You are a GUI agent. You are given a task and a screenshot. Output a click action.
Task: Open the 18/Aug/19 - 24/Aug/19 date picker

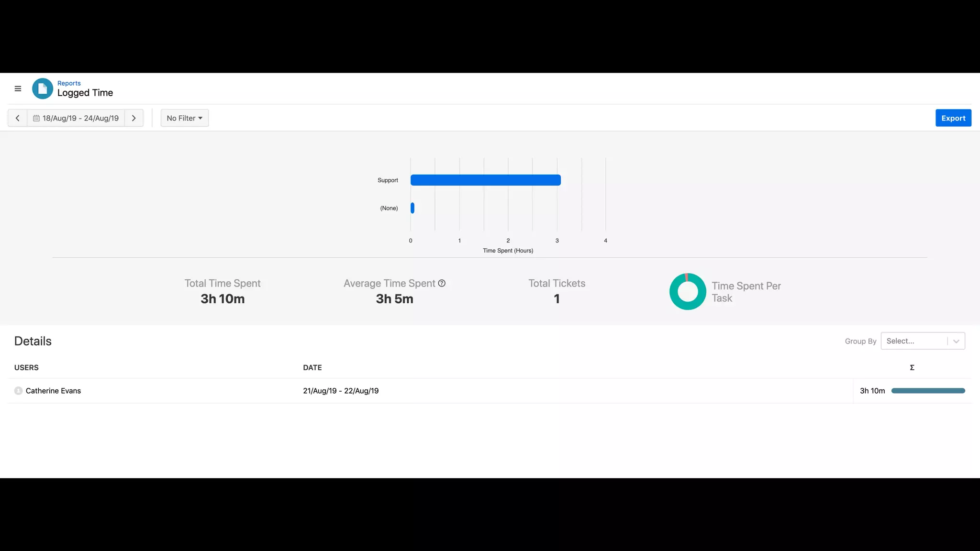tap(80, 118)
